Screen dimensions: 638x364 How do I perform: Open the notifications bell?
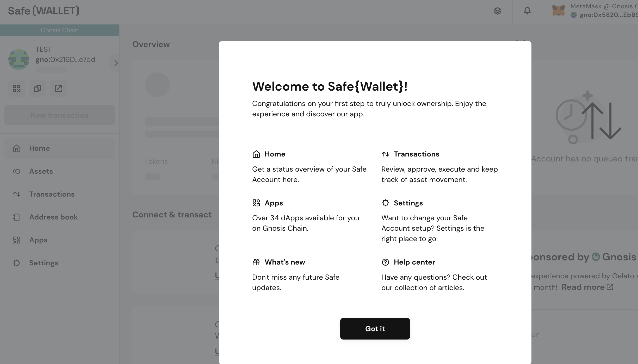(x=527, y=11)
